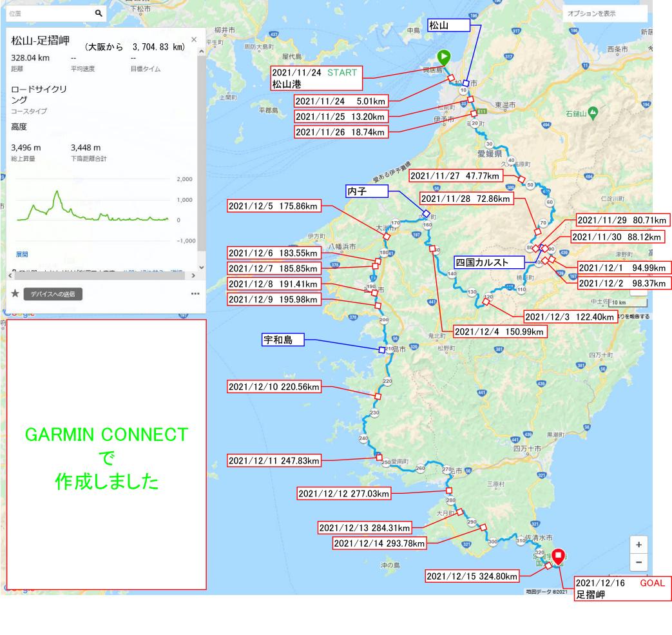Select the 10 km distance marker
672x635 pixels.
(463, 90)
